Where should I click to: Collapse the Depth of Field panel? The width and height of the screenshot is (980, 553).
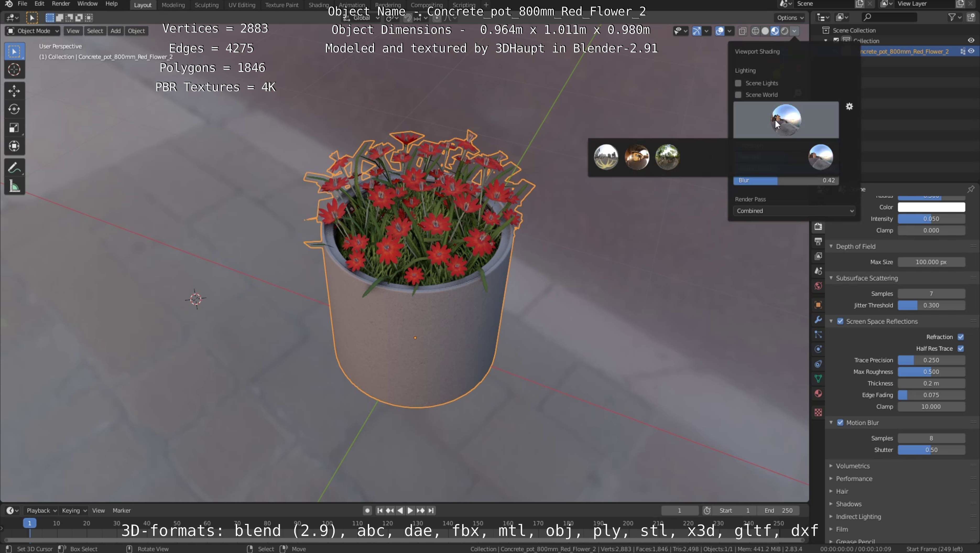856,247
